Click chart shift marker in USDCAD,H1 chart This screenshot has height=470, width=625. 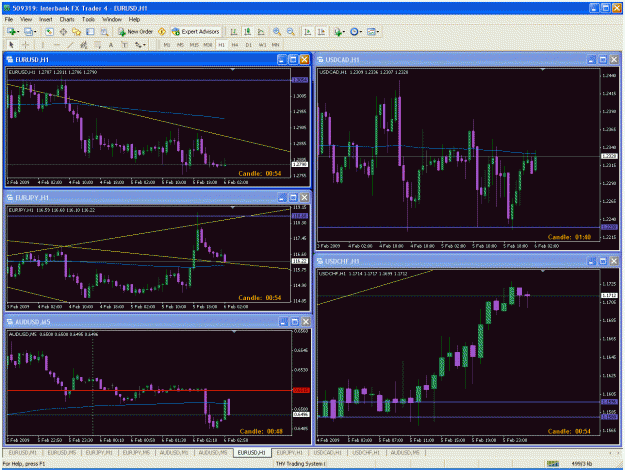[x=542, y=70]
